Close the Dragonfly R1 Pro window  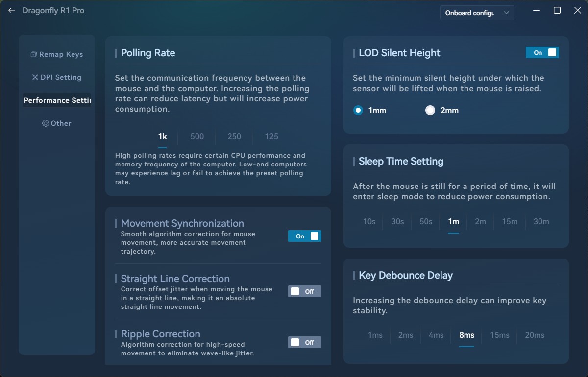coord(578,11)
